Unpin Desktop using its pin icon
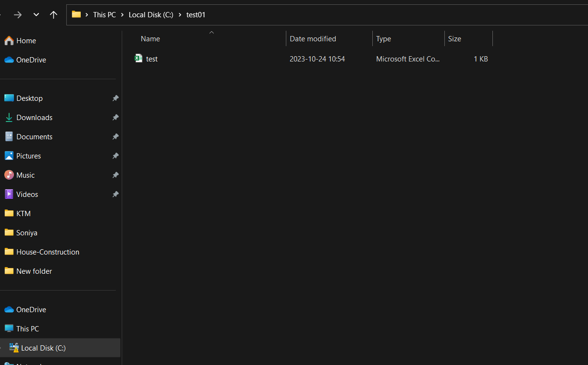 pos(115,98)
